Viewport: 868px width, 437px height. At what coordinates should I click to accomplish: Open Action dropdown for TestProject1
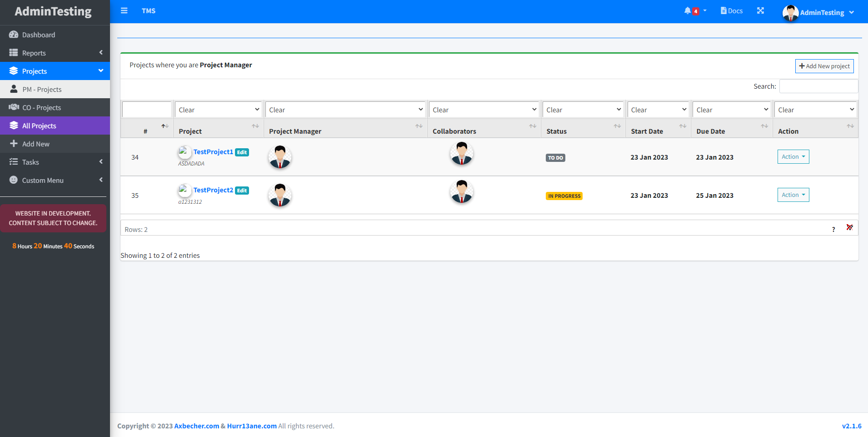click(x=793, y=157)
